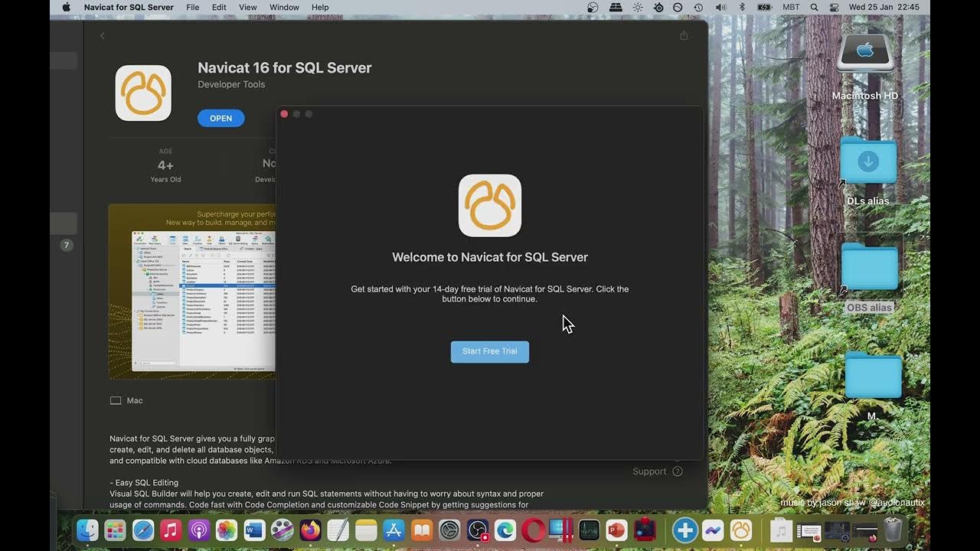Open Launchpad from the Dock
This screenshot has width=980, height=551.
click(115, 530)
